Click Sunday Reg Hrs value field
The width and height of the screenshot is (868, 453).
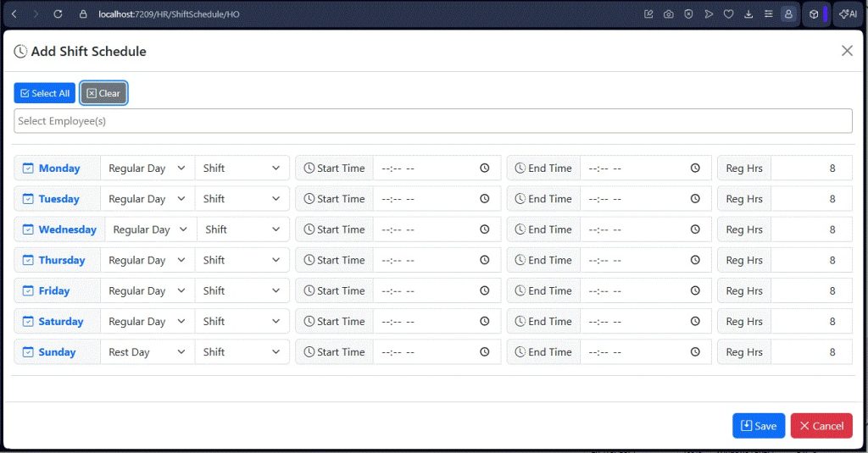click(x=811, y=351)
